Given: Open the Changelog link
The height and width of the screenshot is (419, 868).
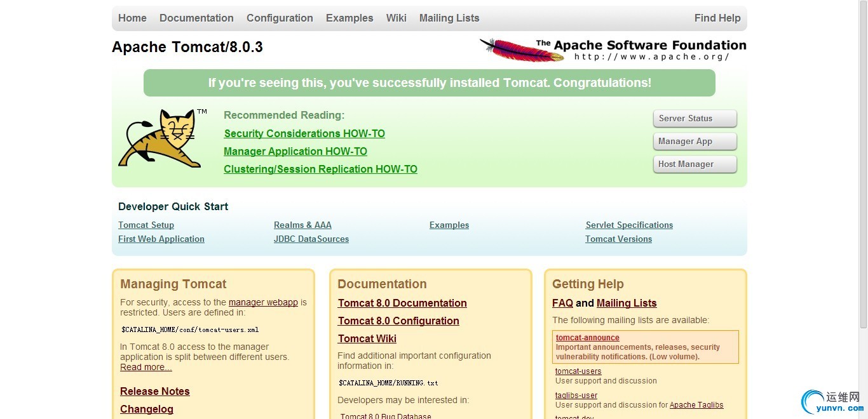Looking at the screenshot, I should pyautogui.click(x=147, y=409).
